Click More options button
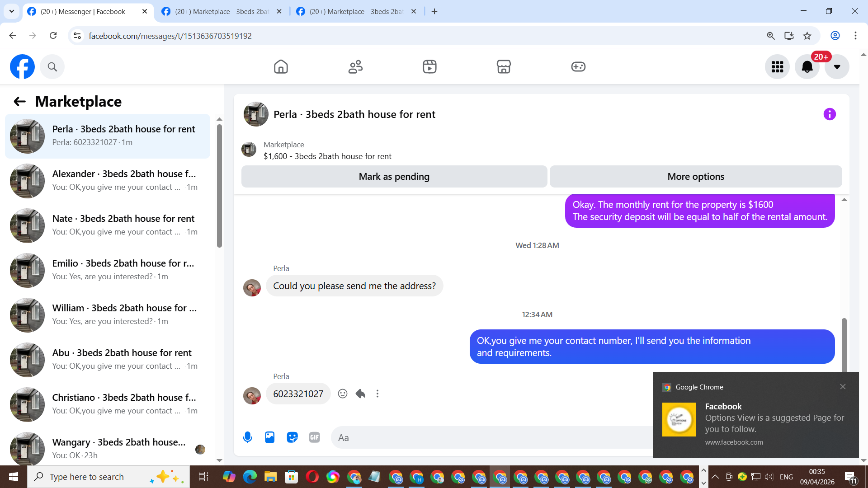The height and width of the screenshot is (488, 868). [696, 177]
